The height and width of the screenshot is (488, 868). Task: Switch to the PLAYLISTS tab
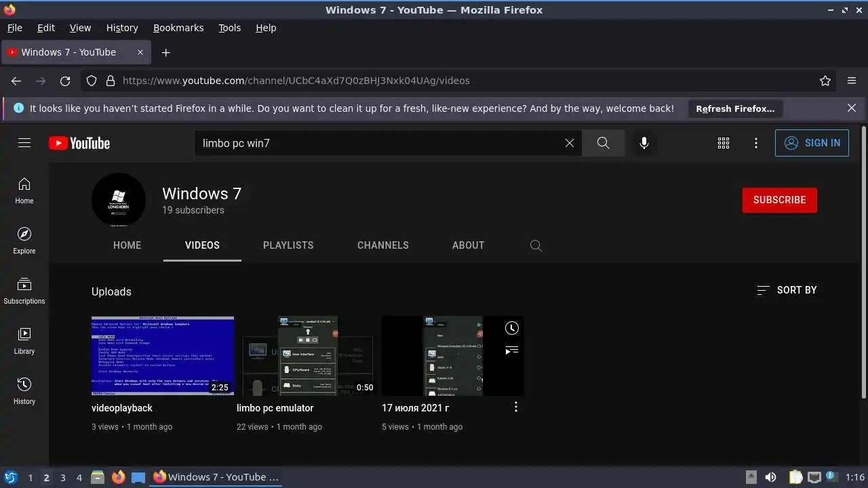[x=288, y=245]
